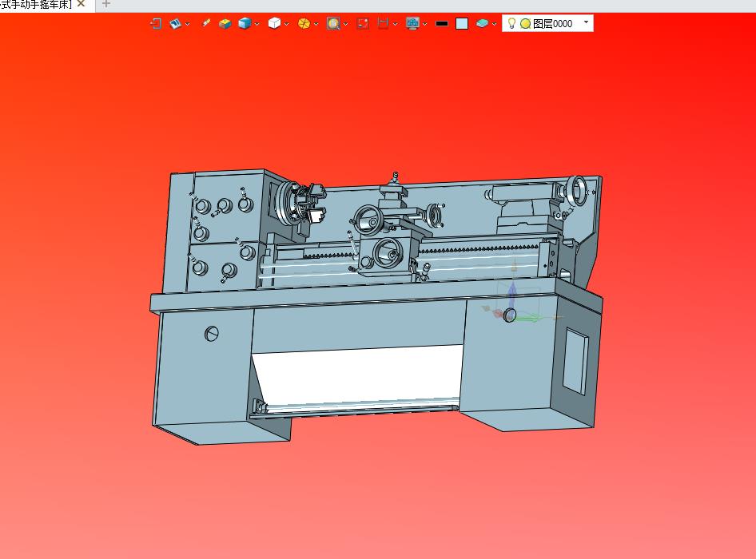Click the red H-shaped measure icon
Image resolution: width=756 pixels, height=559 pixels.
(383, 23)
